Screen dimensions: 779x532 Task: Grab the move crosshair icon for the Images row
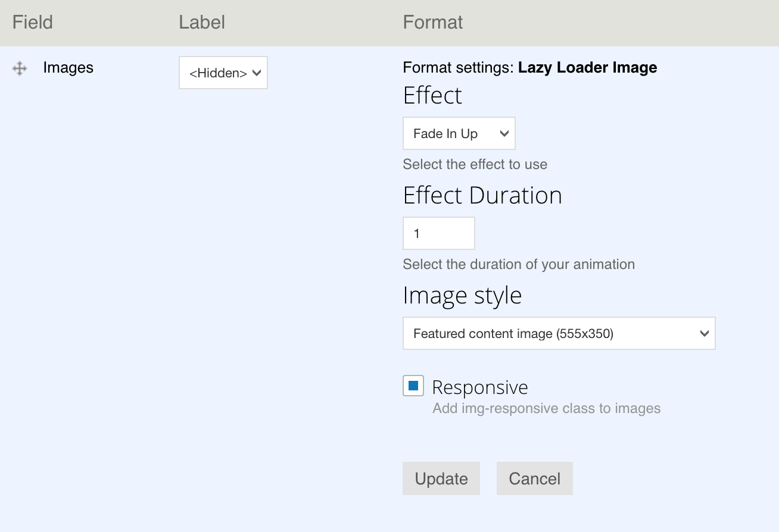(x=20, y=68)
